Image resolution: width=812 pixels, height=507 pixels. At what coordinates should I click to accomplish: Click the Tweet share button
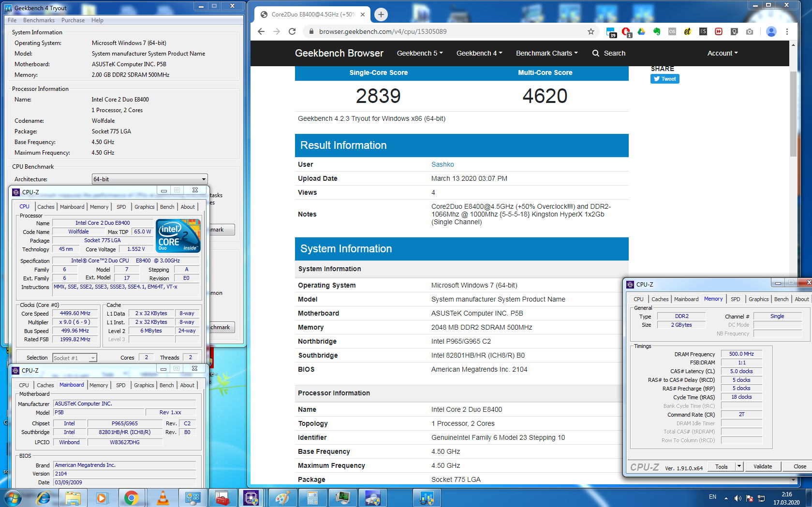click(665, 79)
